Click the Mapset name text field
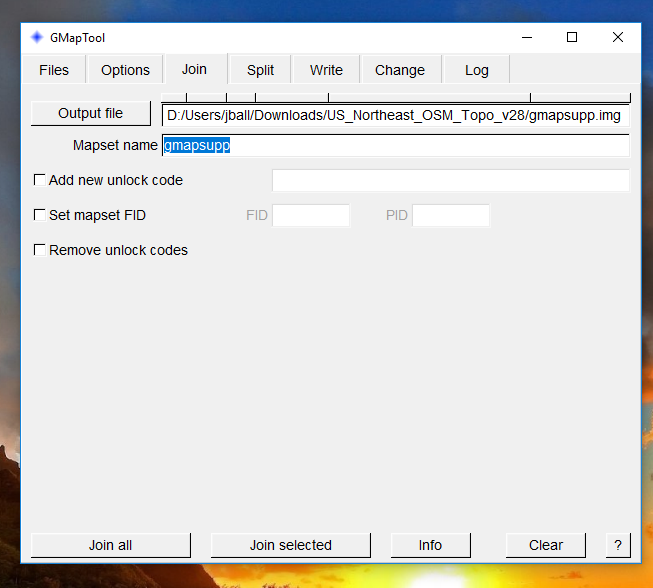653x588 pixels. (396, 145)
